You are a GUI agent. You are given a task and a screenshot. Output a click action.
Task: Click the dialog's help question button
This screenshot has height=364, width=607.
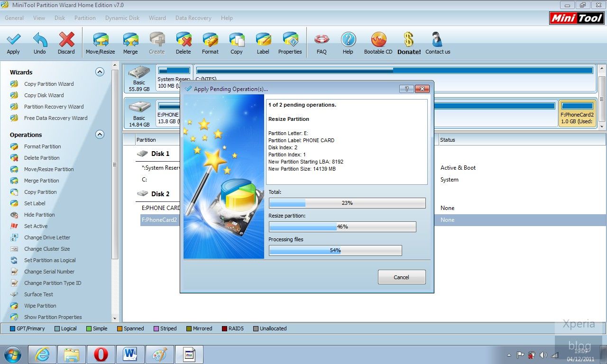(406, 89)
